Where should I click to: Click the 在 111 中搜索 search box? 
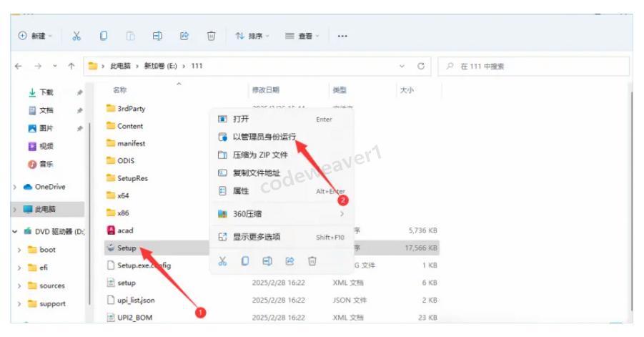point(533,66)
